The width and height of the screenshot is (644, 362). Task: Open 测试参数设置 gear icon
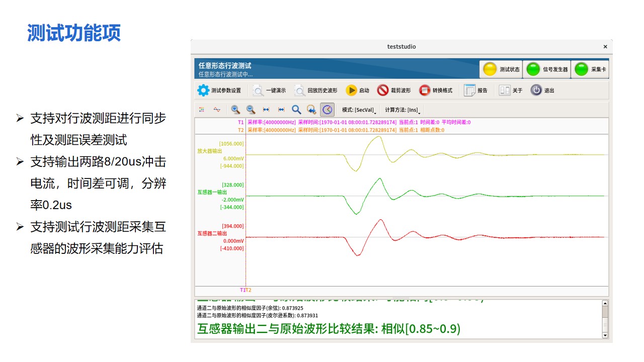coord(203,90)
